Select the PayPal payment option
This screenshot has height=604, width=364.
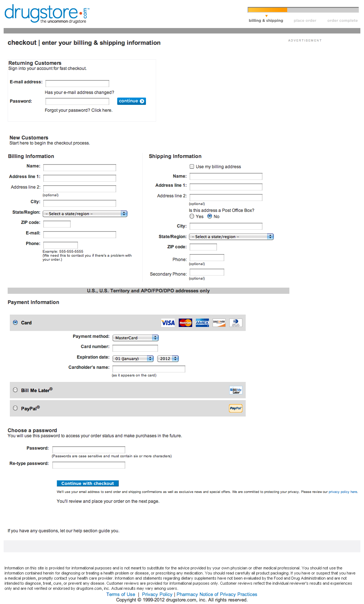[15, 408]
